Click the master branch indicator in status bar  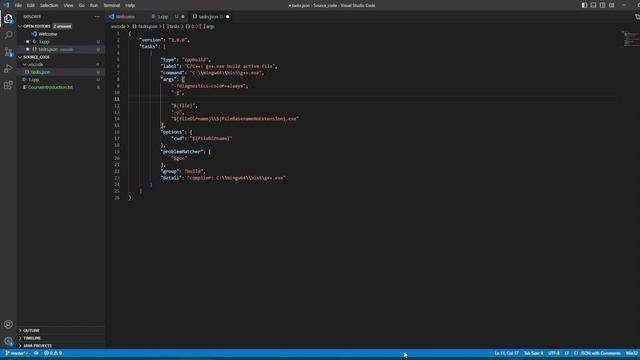pos(16,353)
